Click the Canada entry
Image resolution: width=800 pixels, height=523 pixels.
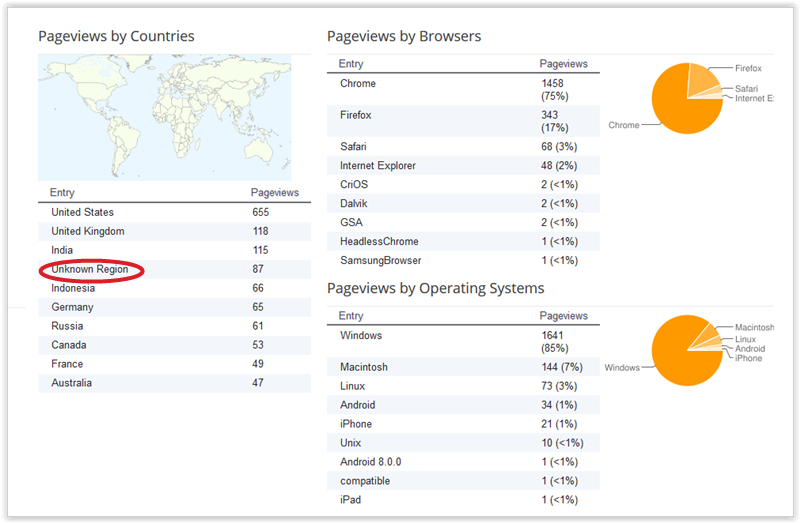[68, 345]
